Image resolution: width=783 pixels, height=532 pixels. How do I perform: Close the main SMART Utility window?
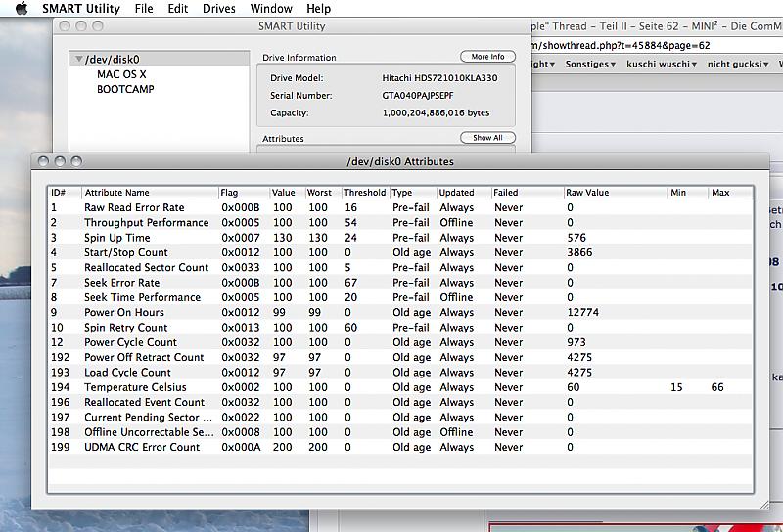[66, 26]
